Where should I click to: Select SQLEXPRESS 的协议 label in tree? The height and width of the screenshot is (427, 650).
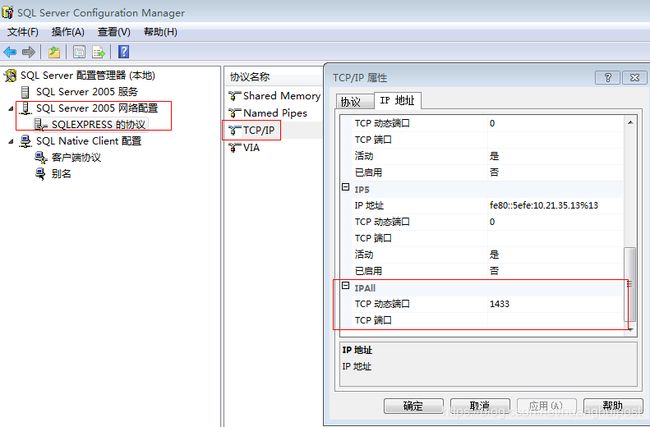pos(98,125)
